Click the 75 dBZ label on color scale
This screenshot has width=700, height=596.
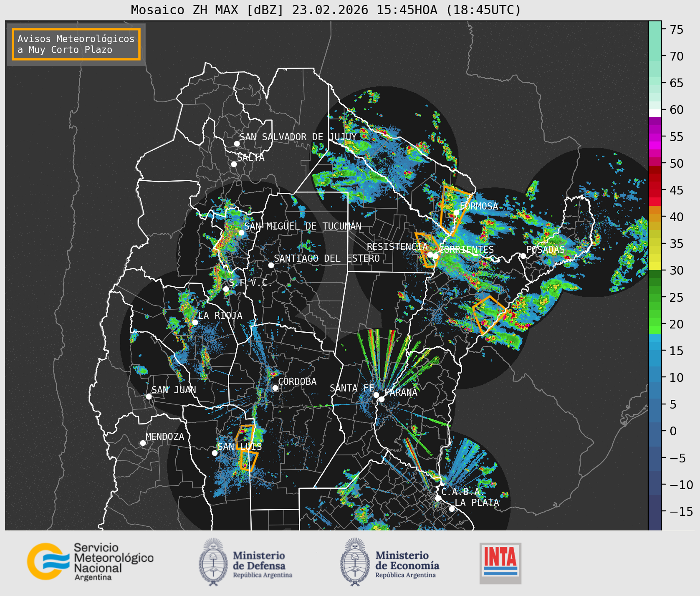click(x=677, y=30)
